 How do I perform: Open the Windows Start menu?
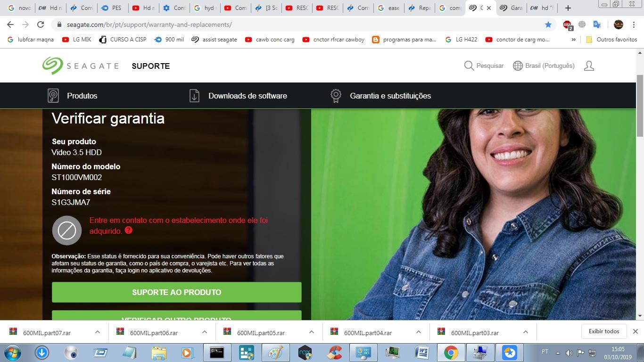(12, 352)
